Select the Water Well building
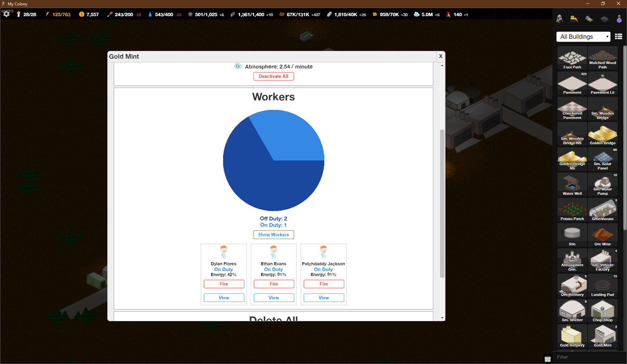 (x=572, y=184)
